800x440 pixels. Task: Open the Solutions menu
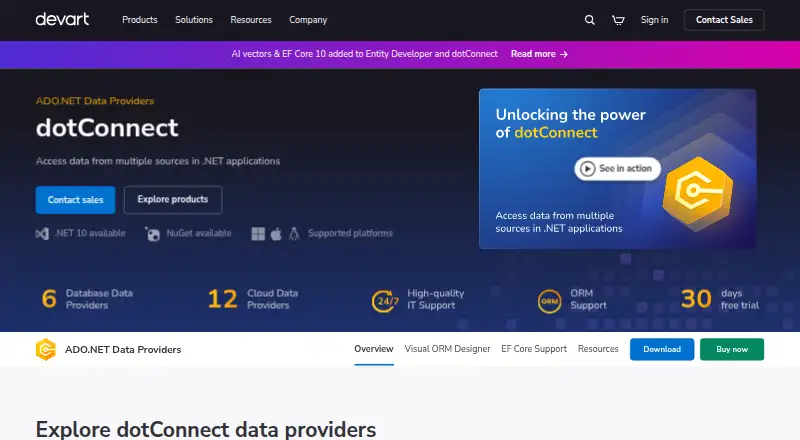[194, 20]
